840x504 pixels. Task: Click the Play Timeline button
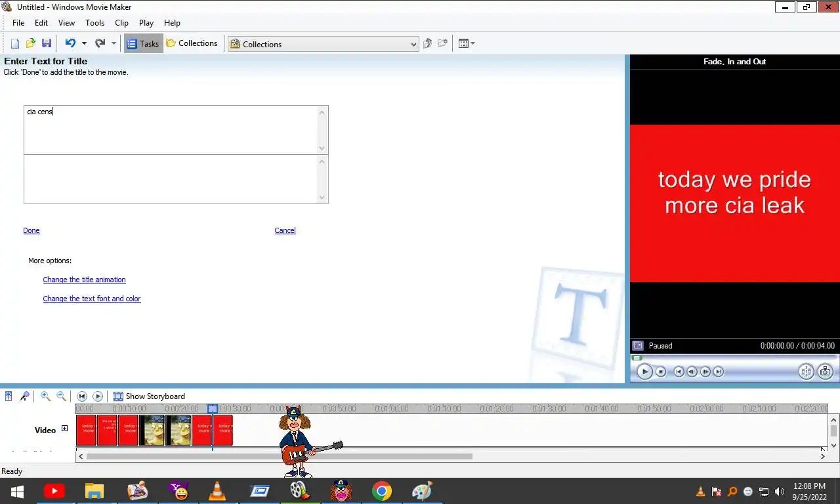click(98, 396)
